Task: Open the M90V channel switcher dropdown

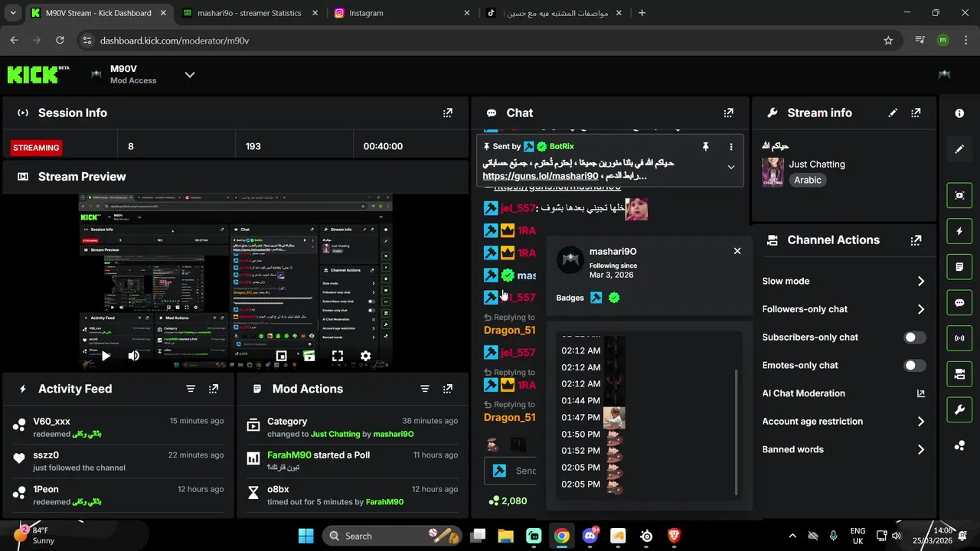Action: (190, 74)
